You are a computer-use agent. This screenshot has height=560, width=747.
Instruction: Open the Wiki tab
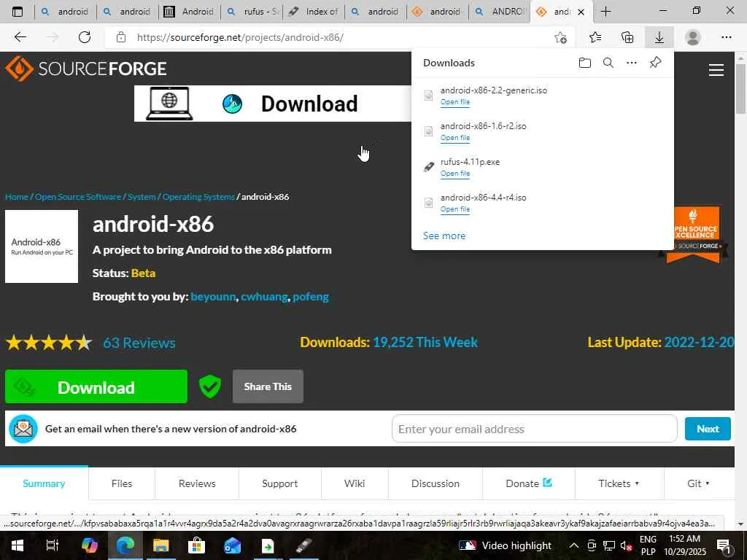pos(355,483)
